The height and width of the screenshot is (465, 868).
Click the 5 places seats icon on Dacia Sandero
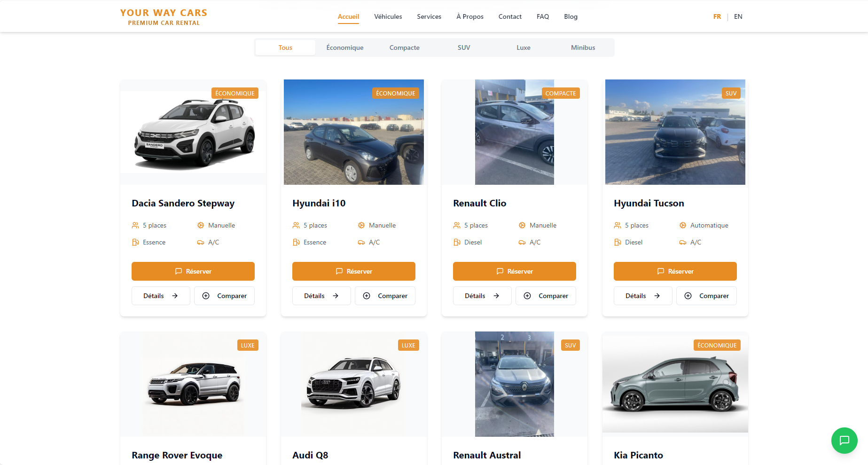pos(135,225)
